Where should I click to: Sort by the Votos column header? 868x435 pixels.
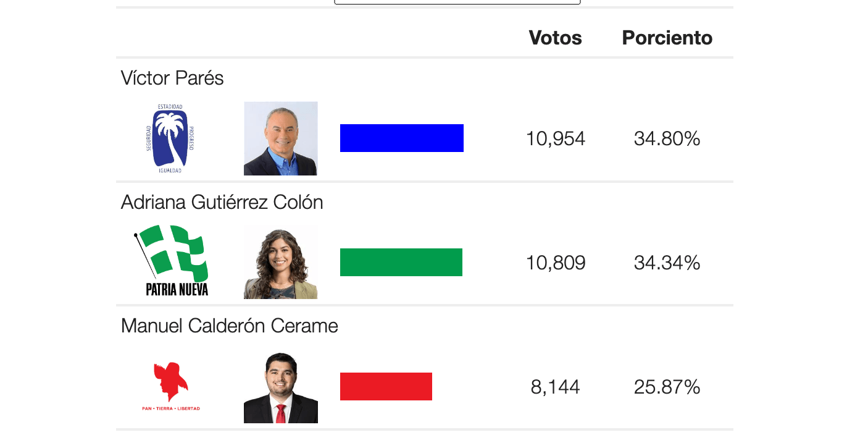pos(555,38)
